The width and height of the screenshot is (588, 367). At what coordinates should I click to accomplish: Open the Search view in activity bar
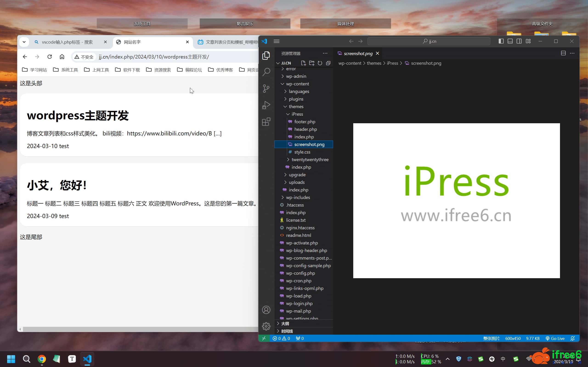click(266, 72)
